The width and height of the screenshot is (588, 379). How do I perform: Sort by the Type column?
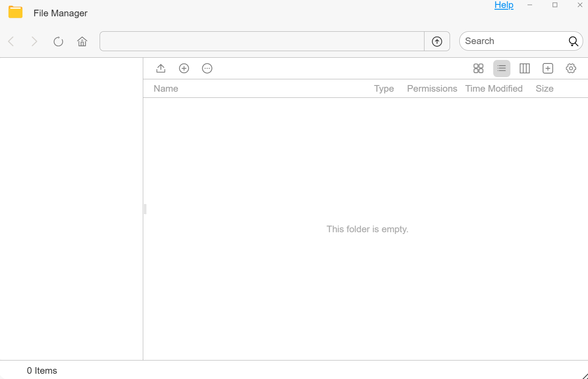tap(384, 89)
